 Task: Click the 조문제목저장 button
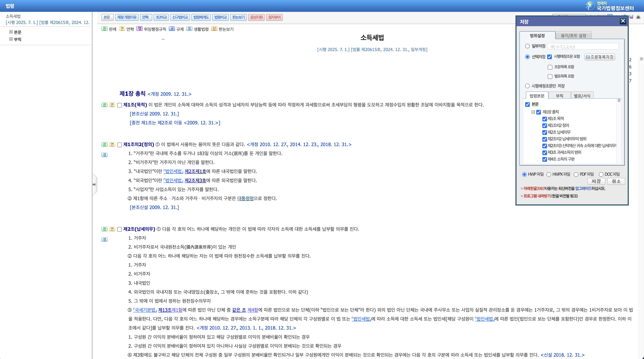600,57
